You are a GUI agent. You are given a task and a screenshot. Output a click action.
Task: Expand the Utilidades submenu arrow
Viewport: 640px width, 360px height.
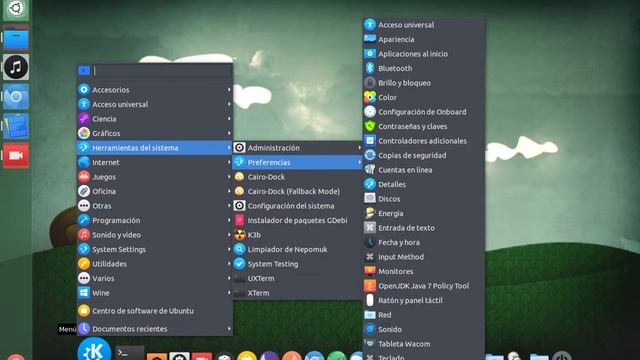(x=229, y=264)
